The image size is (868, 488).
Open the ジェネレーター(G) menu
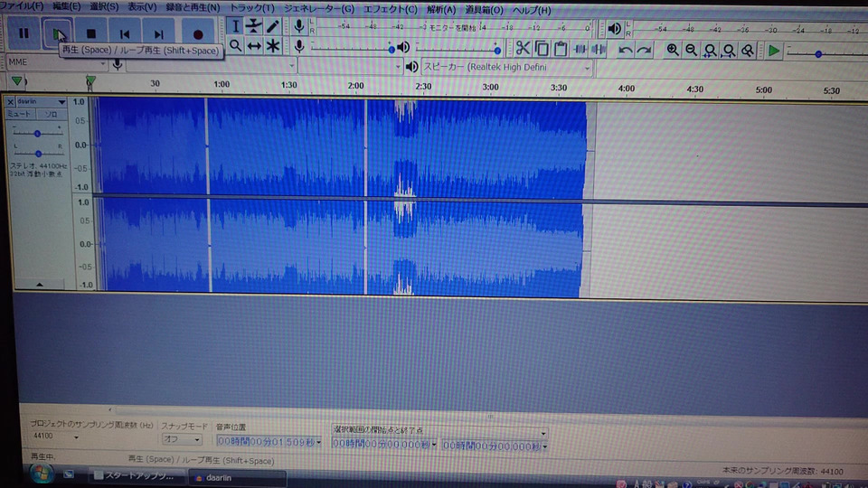click(319, 9)
